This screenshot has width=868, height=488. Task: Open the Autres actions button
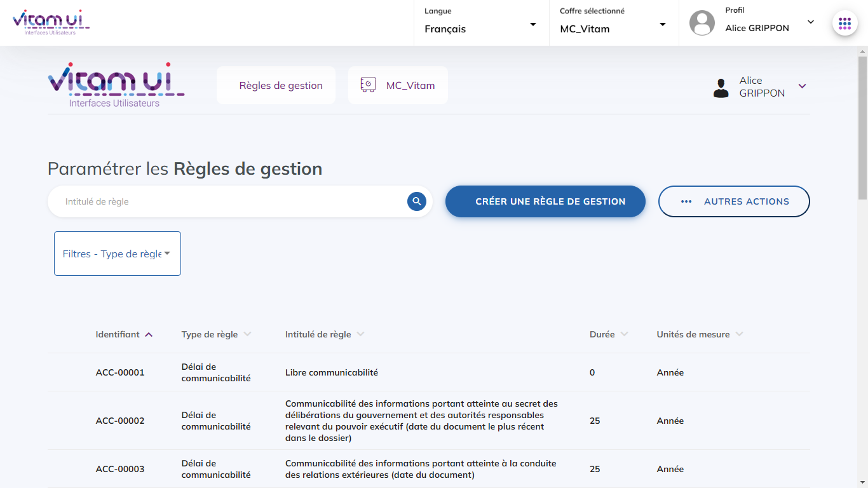coord(734,201)
